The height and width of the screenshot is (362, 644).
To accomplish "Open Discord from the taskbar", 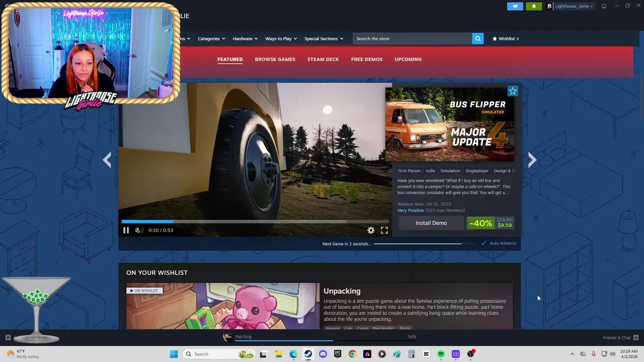I will [323, 354].
